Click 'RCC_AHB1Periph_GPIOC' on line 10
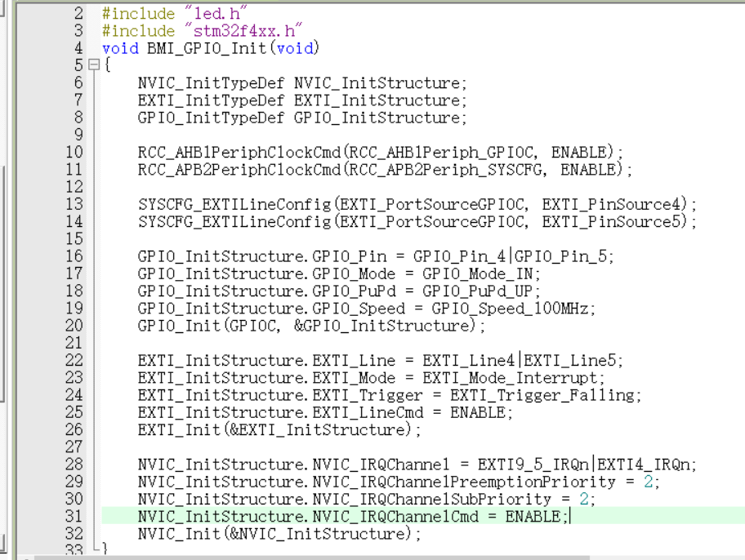Viewport: 745px width, 560px height. coord(441,153)
